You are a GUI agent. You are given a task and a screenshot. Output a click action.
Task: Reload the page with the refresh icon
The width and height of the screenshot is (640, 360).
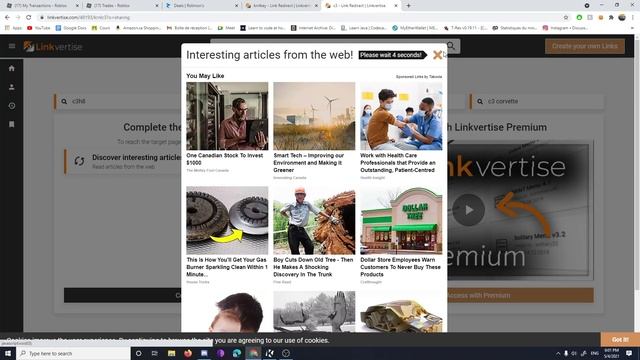tap(29, 18)
